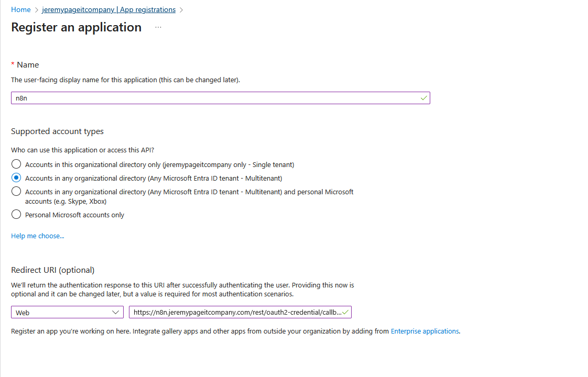Click the Register an application page title
588x377 pixels.
77,27
